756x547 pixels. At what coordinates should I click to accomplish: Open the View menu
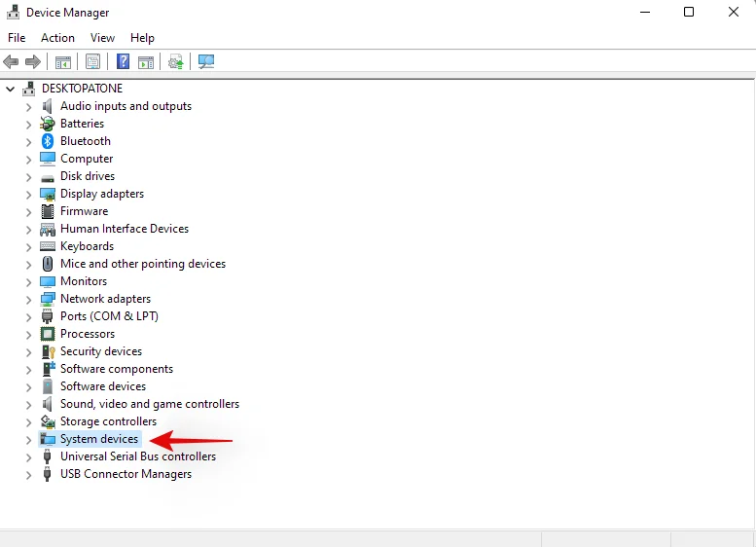(x=102, y=38)
